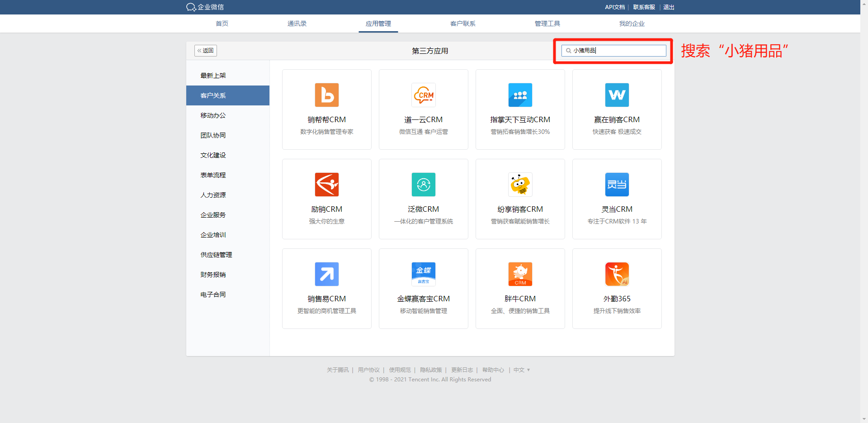Open the 励销CRM red icon
The image size is (868, 423).
click(327, 185)
